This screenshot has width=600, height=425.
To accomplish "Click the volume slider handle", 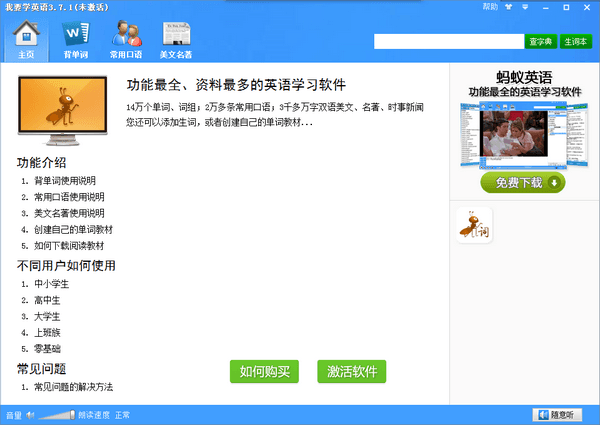I will (72, 415).
